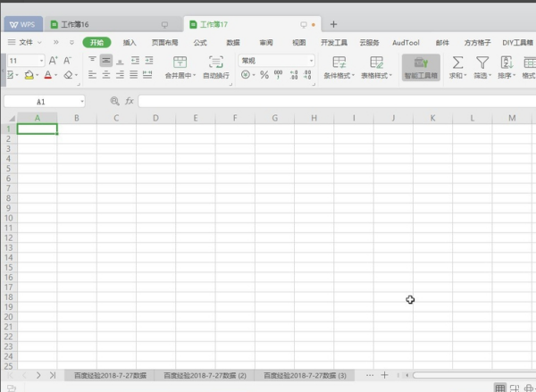Click the Sort (排序) icon
Viewport: 536px width, 392px height.
click(x=506, y=63)
